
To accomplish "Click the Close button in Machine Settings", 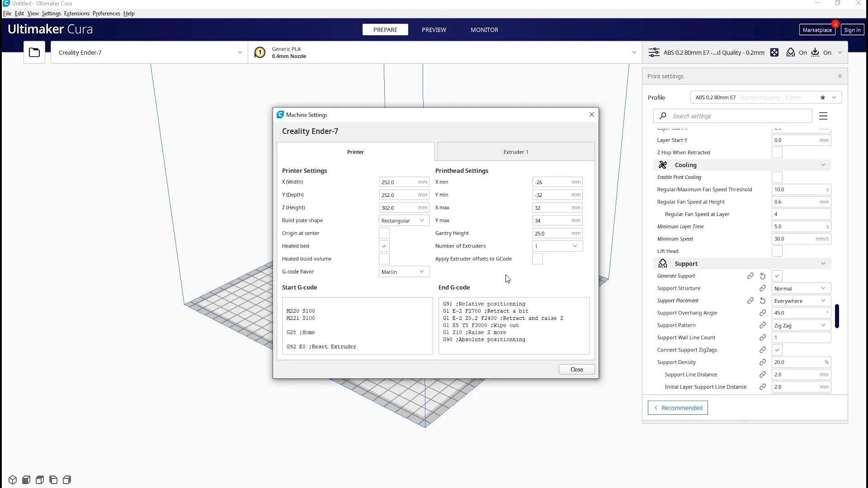I will (x=576, y=370).
